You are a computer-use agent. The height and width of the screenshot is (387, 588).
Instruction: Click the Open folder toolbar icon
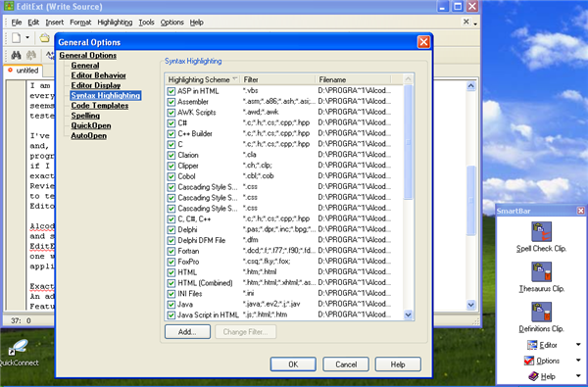point(45,37)
